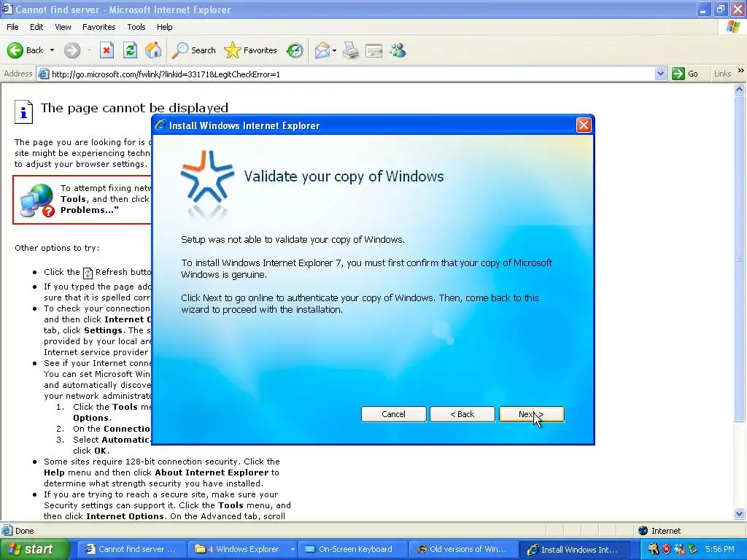747x560 pixels.
Task: Click the IE icon in dialog title bar
Action: point(160,125)
